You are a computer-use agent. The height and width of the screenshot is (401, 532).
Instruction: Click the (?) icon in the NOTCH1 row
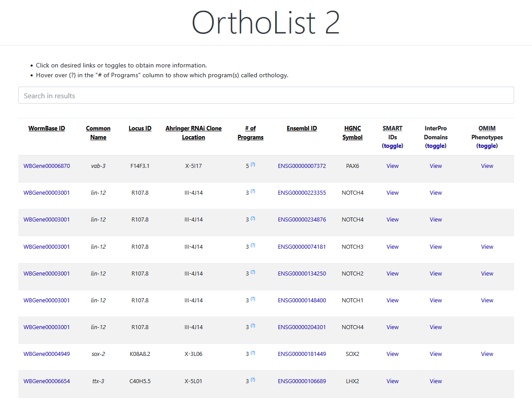[x=253, y=299]
